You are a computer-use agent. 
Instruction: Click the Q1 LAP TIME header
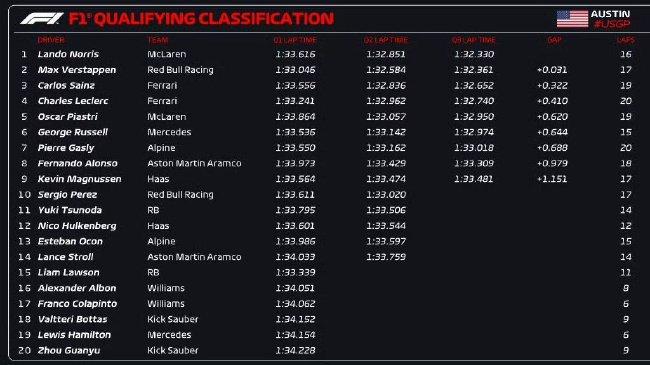pyautogui.click(x=295, y=40)
